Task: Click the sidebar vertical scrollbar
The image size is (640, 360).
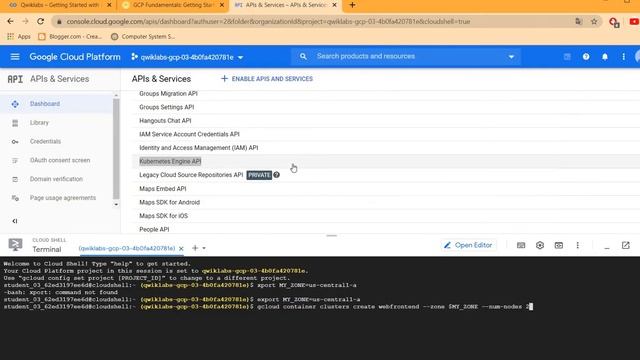Action: click(x=116, y=149)
